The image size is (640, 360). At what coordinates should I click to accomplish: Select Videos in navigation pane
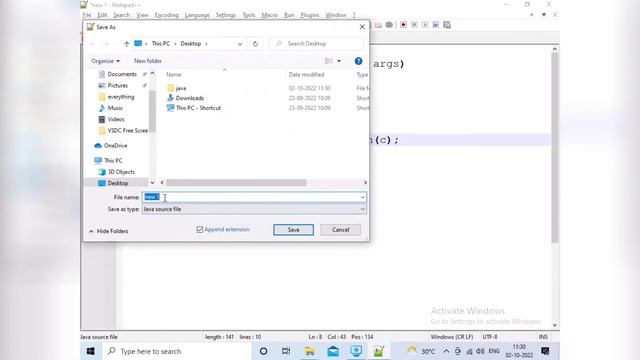(x=116, y=119)
